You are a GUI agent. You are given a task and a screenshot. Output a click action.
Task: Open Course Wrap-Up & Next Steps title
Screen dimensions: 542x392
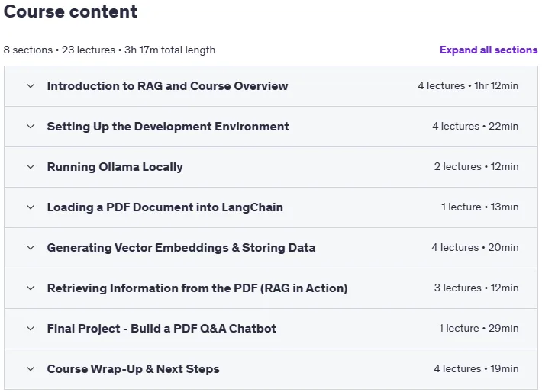133,369
